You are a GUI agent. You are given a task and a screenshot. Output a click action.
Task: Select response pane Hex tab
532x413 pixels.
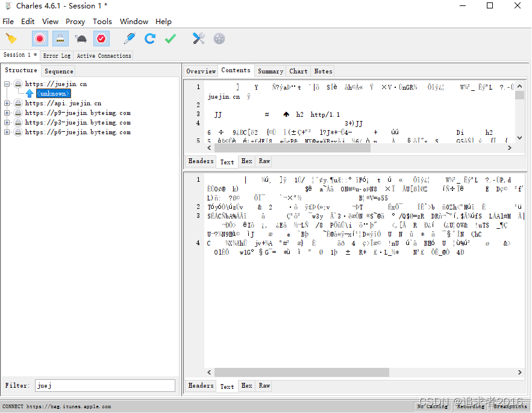(246, 385)
